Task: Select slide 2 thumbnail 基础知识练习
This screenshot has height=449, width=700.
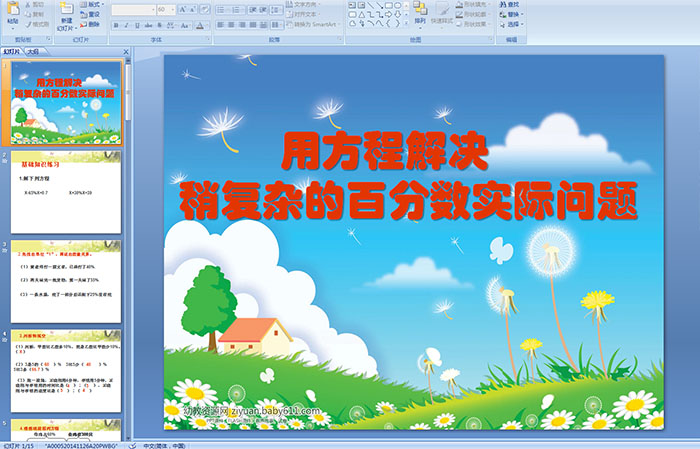Action: (66, 192)
